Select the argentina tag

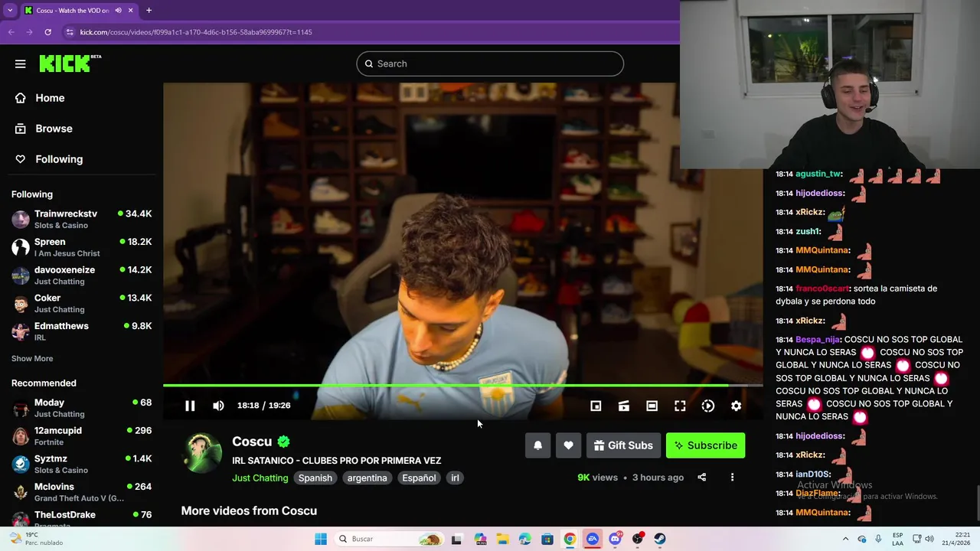pos(367,478)
